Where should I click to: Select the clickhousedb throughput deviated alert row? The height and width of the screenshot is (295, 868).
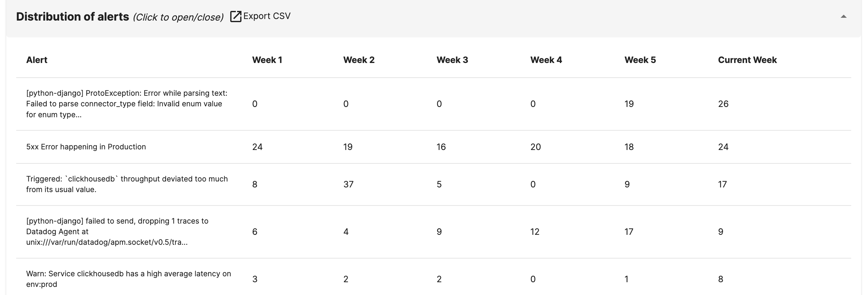[x=127, y=184]
